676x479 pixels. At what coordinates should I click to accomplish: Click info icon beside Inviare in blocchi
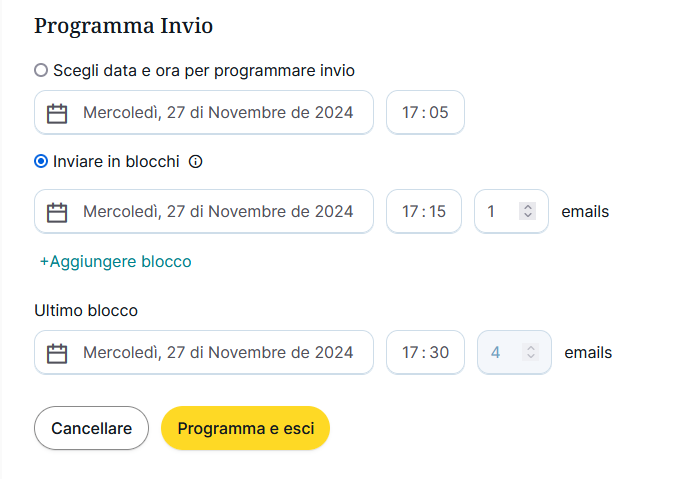pyautogui.click(x=196, y=162)
